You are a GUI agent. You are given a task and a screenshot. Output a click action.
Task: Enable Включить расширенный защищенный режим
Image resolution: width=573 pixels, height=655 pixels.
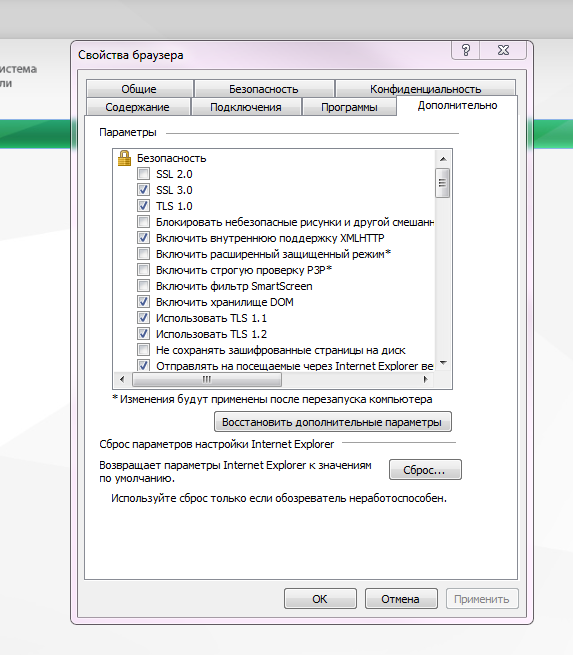click(x=143, y=254)
